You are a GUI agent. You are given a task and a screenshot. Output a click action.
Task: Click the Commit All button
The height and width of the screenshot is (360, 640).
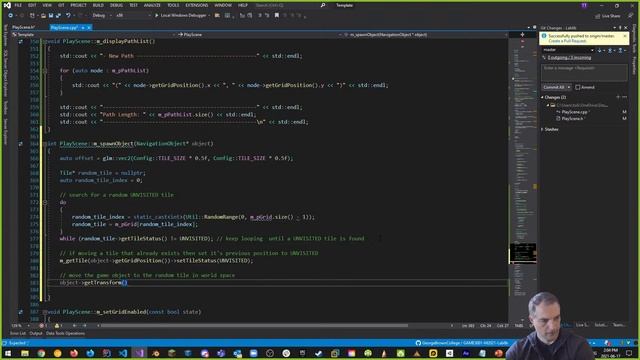pos(554,87)
